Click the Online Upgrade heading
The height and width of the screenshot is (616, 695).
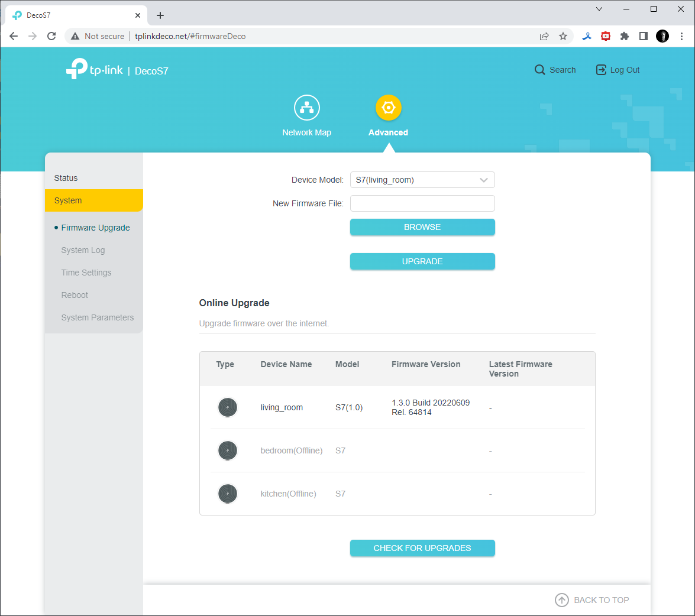[234, 303]
